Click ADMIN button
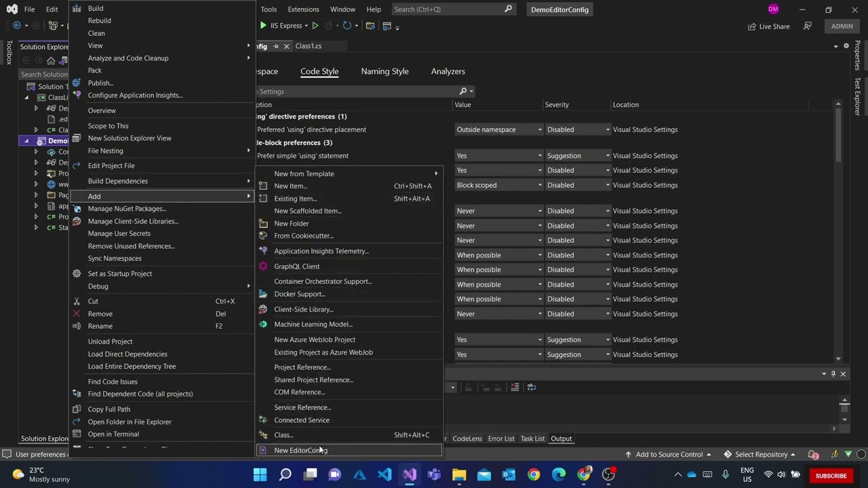This screenshot has width=868, height=488. click(842, 26)
